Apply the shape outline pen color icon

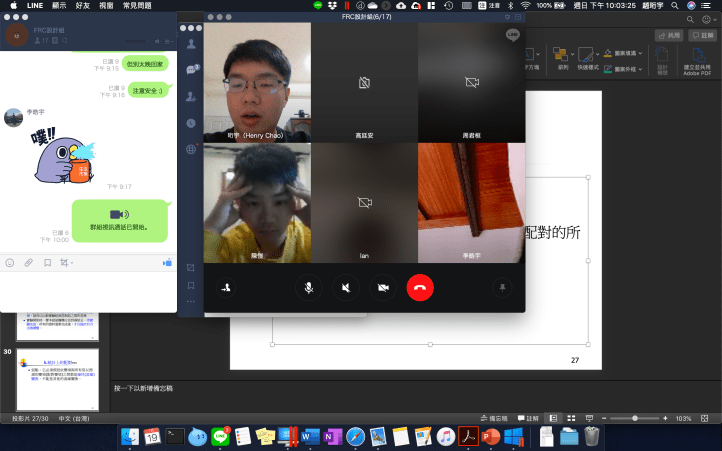tap(608, 69)
